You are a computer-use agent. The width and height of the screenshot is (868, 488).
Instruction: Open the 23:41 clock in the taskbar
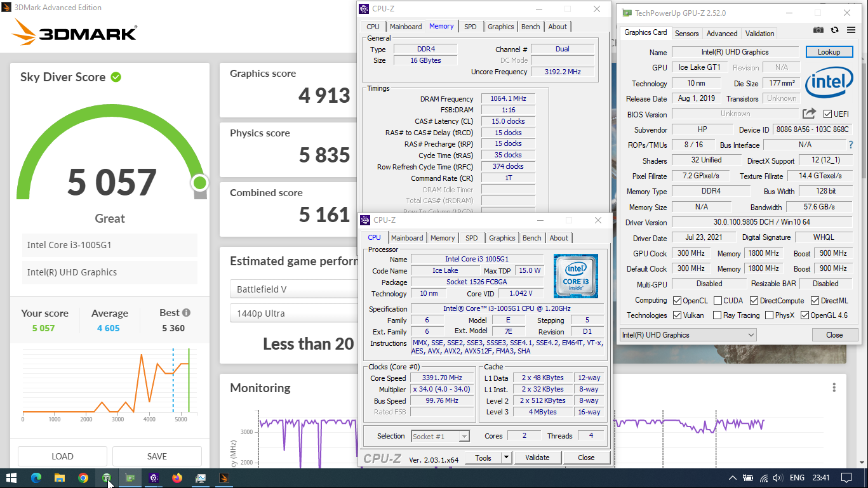tap(821, 478)
